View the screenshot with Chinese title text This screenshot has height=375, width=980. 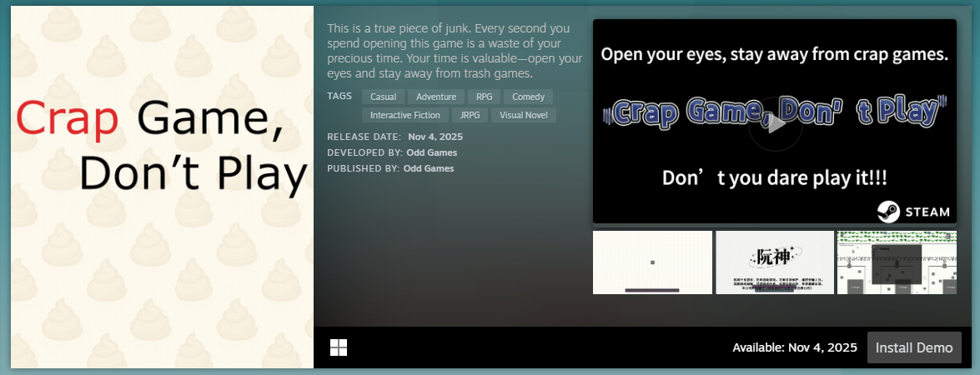pyautogui.click(x=775, y=262)
